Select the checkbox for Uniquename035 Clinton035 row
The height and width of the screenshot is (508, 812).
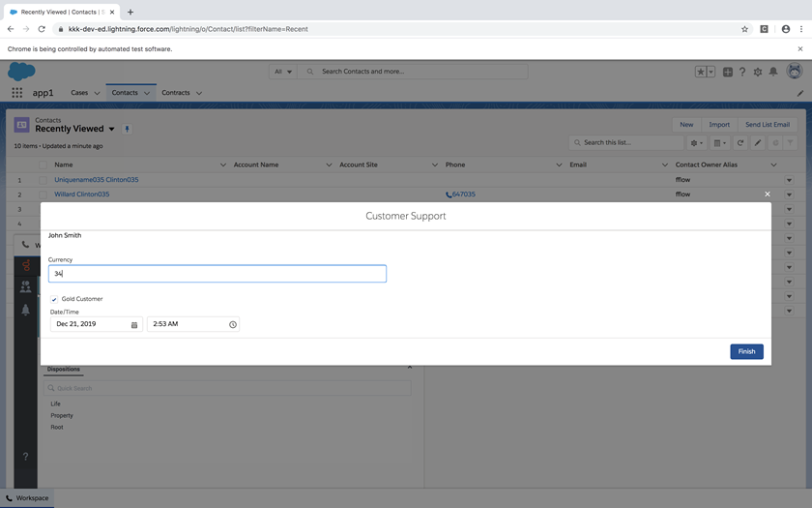(43, 180)
